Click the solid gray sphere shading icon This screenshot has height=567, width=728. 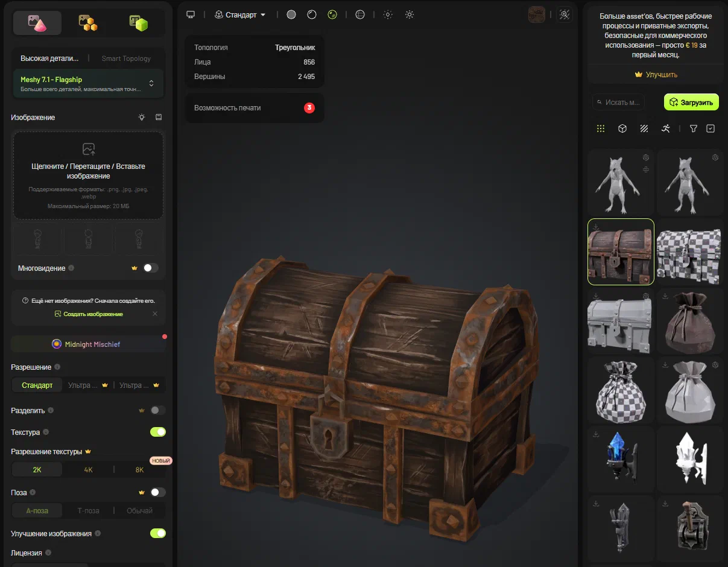tap(291, 14)
